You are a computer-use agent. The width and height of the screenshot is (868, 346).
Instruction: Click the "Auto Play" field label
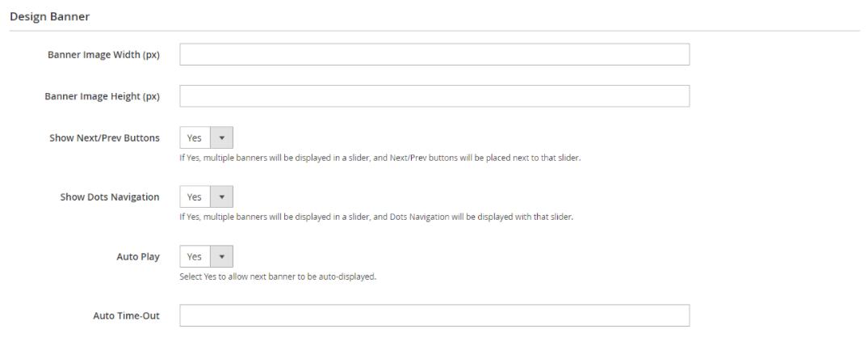(138, 256)
